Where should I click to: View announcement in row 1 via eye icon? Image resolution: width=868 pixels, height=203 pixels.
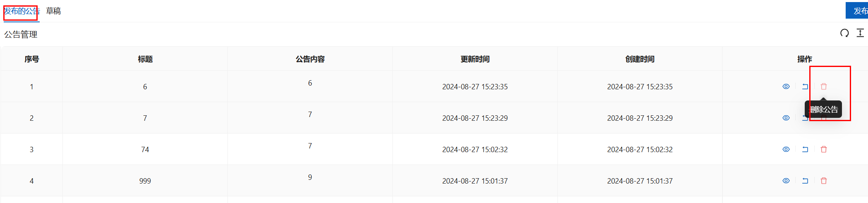786,86
